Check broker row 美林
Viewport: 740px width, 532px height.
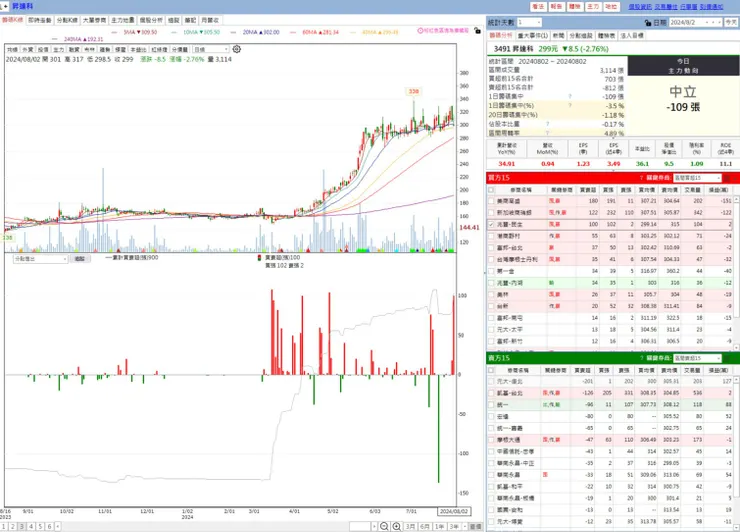click(491, 295)
